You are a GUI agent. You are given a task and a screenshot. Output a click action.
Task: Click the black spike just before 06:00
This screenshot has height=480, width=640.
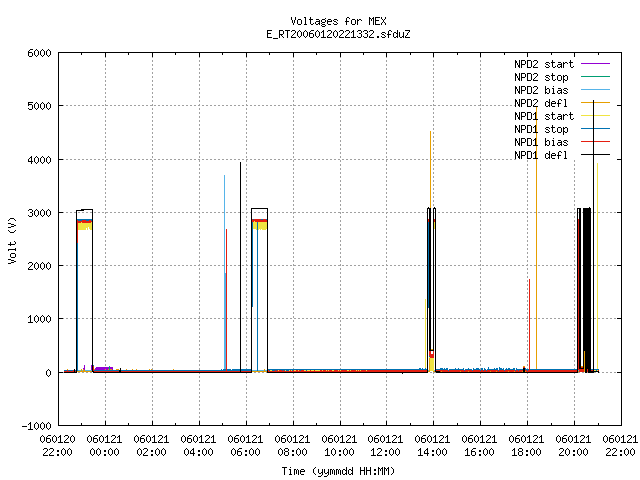[240, 265]
